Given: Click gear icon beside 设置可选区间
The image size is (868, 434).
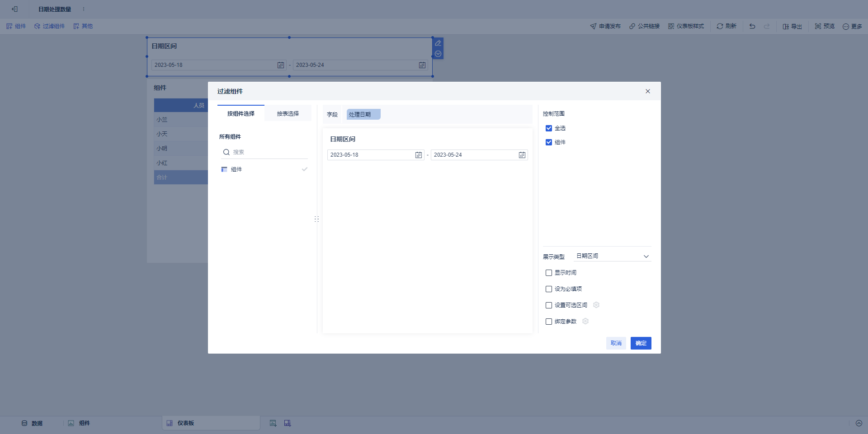Looking at the screenshot, I should point(596,305).
